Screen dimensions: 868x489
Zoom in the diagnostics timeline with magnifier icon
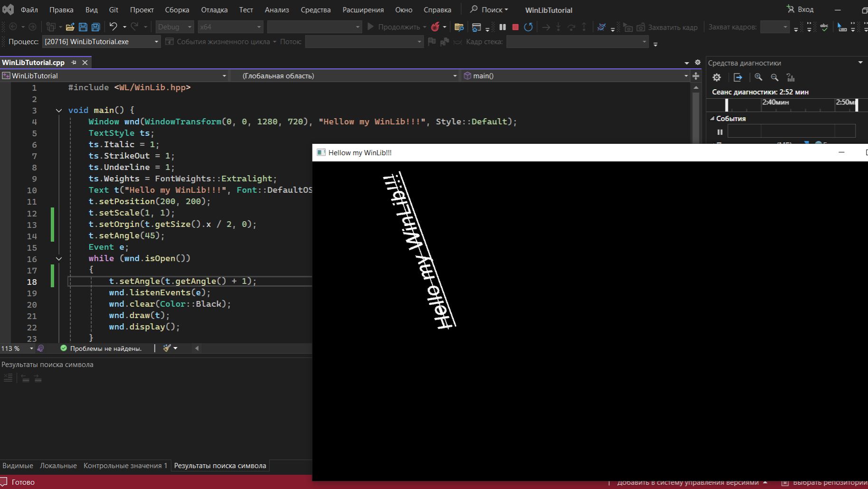click(x=758, y=77)
